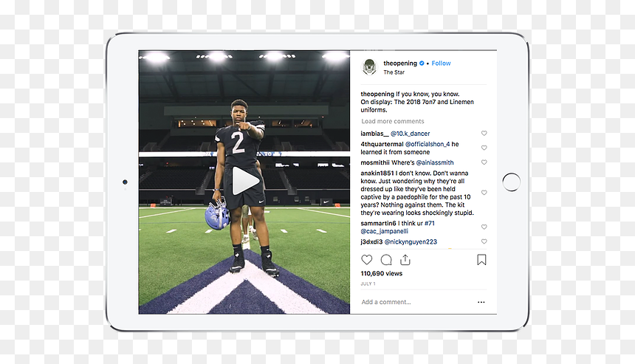Share the post via share icon
Image resolution: width=635 pixels, height=364 pixels.
[x=405, y=260]
